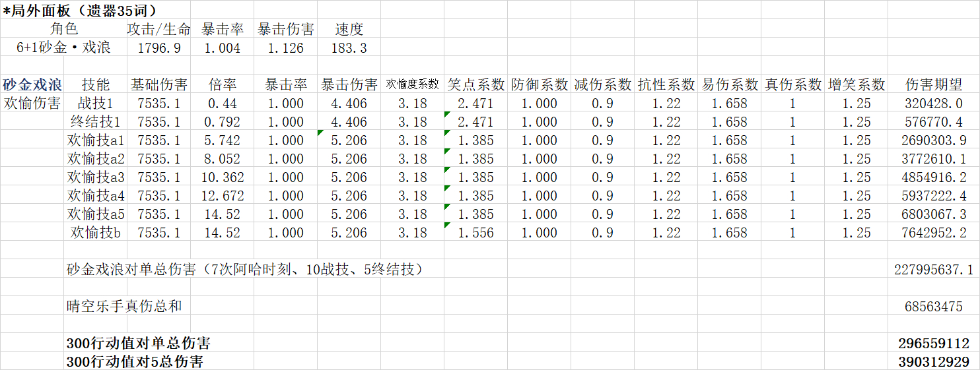
Task: Select the '欢愉技a4' skill cell
Action: point(96,195)
